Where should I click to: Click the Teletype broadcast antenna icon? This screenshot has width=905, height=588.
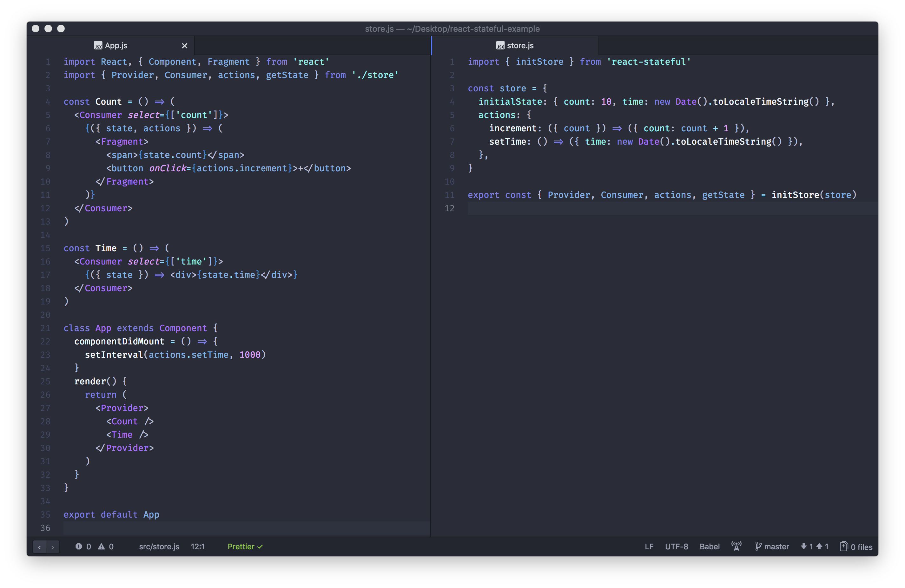point(736,546)
